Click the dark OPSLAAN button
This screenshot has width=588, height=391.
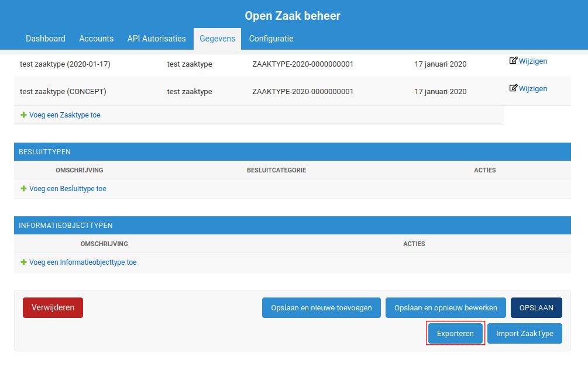[x=537, y=307]
